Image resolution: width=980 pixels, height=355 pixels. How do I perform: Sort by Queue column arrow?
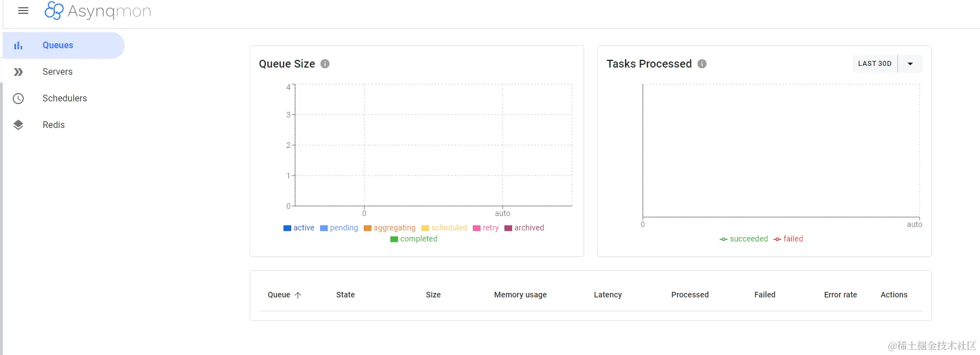click(298, 295)
